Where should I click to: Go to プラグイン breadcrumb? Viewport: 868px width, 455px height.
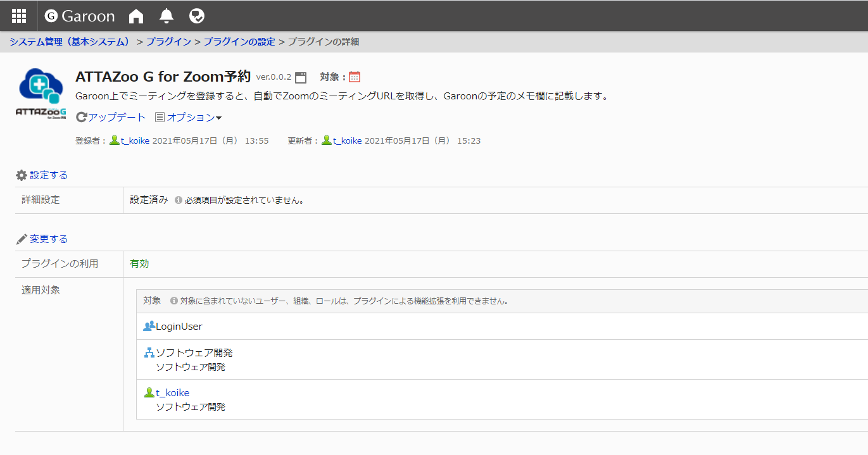point(168,42)
